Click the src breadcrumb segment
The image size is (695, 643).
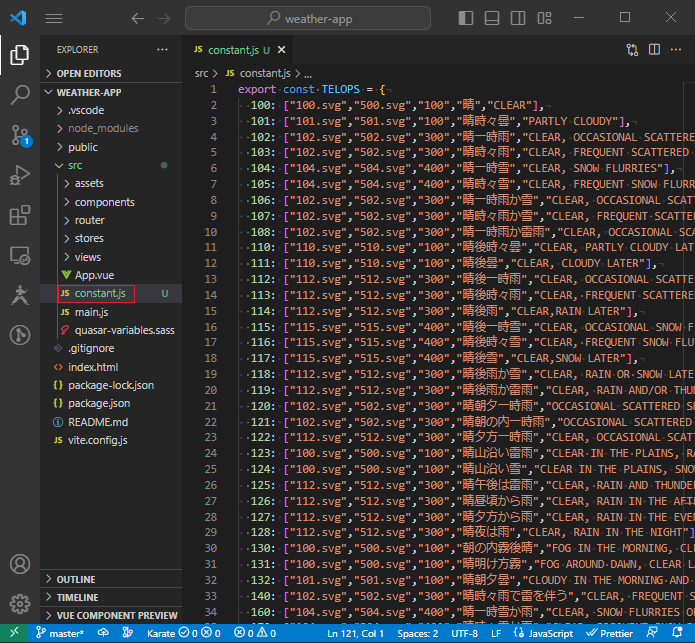tap(201, 74)
